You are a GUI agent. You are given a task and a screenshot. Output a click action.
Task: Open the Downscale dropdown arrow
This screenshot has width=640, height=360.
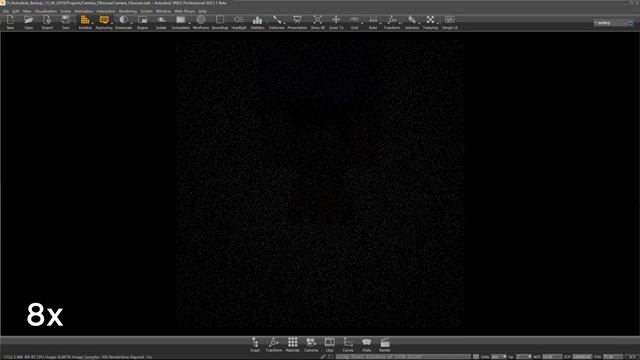click(x=131, y=23)
